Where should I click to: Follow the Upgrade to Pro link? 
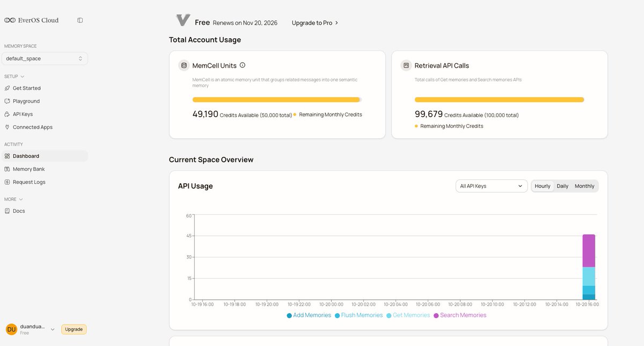pos(315,23)
